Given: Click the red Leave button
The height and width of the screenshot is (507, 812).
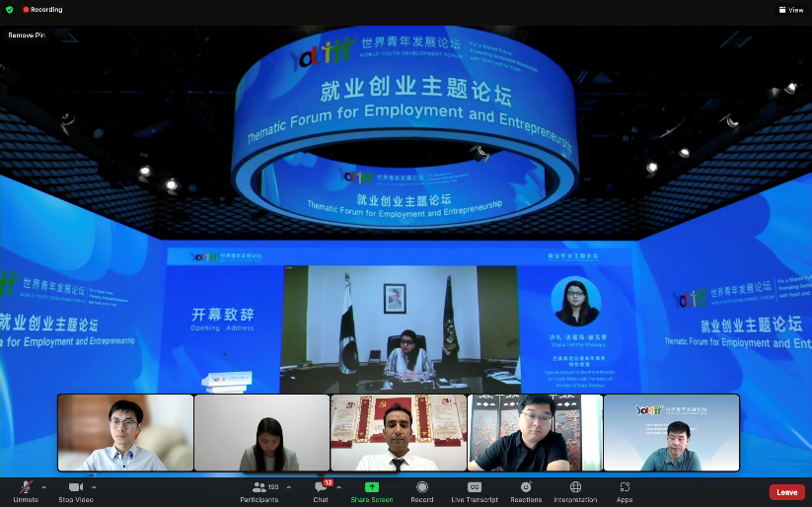Looking at the screenshot, I should point(786,492).
